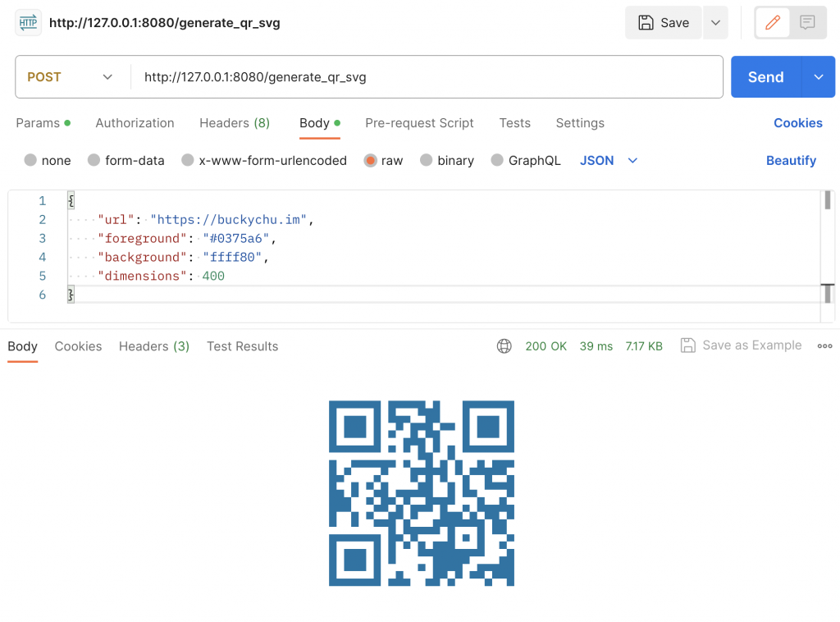Switch to the Params tab
Image resolution: width=840 pixels, height=622 pixels.
tap(43, 123)
